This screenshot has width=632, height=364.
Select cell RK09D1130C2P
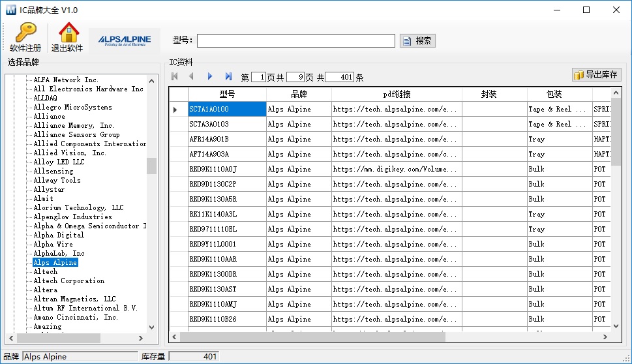(x=227, y=184)
